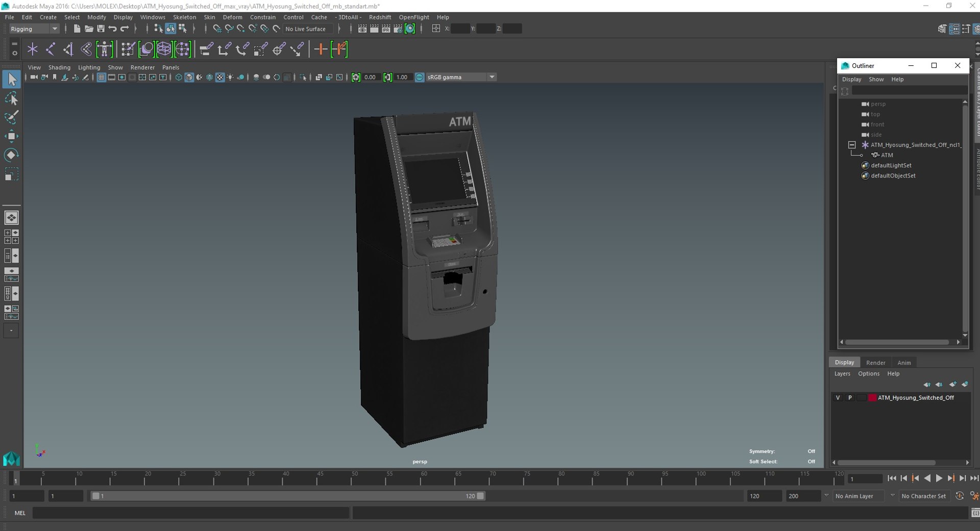Redo the last action
This screenshot has width=980, height=531.
(125, 29)
